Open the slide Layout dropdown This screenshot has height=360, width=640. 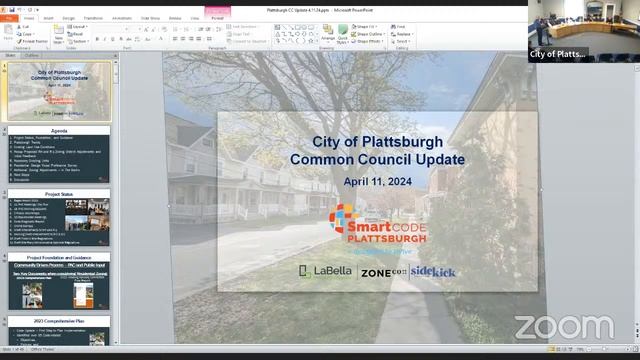tap(78, 27)
